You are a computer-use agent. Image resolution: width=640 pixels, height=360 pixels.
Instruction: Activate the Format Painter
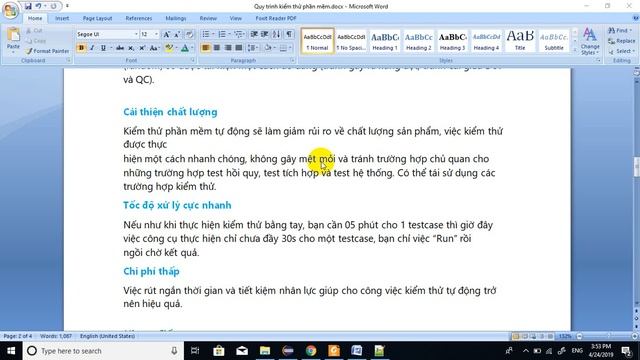tap(47, 51)
